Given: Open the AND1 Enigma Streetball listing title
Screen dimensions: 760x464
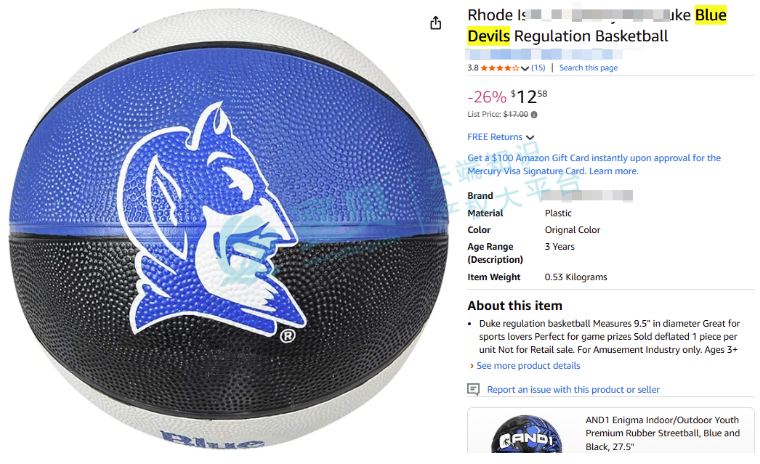Looking at the screenshot, I should click(662, 433).
